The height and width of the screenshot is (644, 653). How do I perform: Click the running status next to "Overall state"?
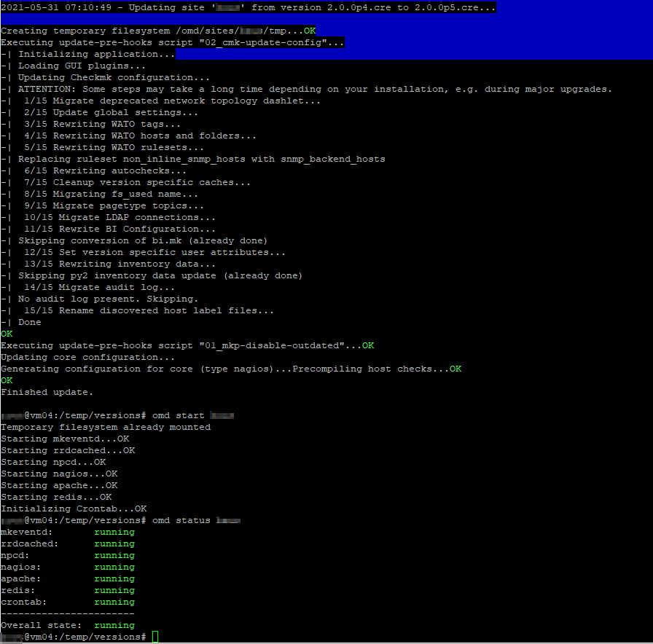click(114, 626)
